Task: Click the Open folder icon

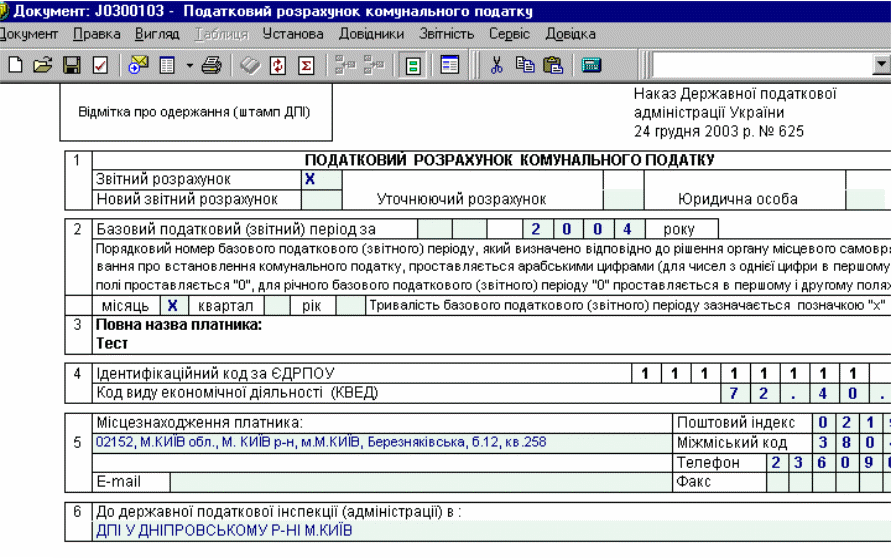Action: click(42, 65)
